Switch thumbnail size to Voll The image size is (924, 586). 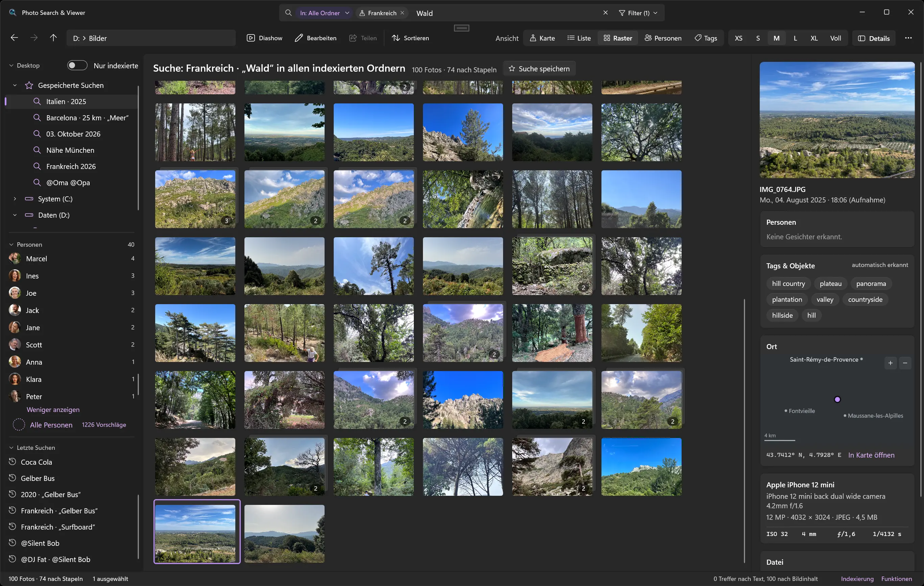click(835, 38)
